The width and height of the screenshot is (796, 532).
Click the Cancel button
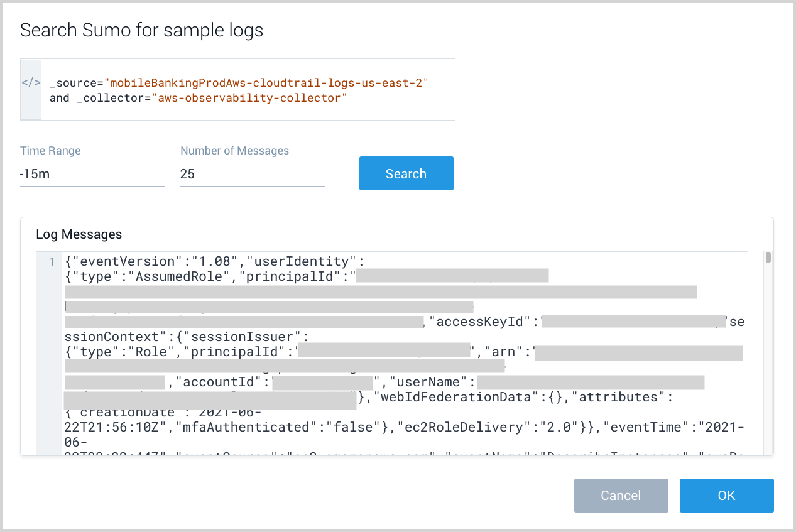[620, 496]
